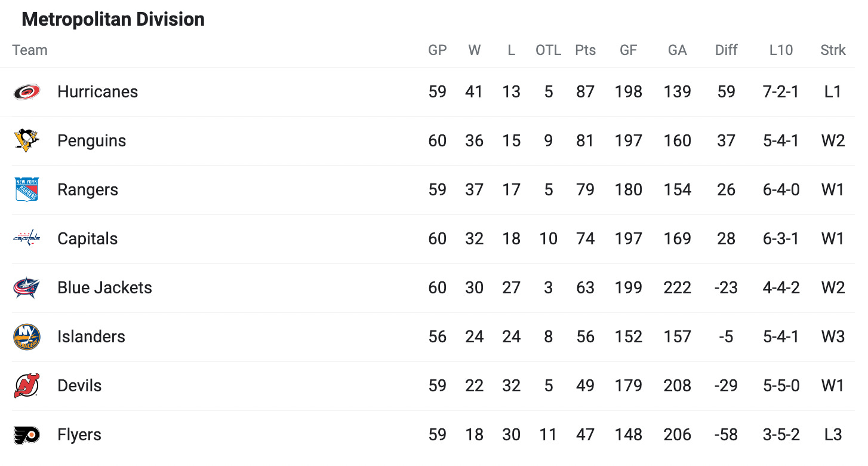Select the Rangers shield logo
868x466 pixels.
[x=26, y=190]
